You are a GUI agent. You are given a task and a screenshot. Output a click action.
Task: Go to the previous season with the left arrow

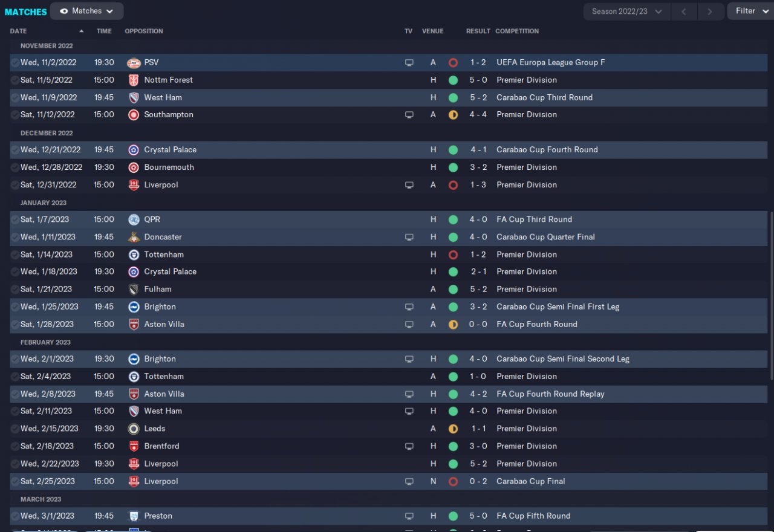click(683, 11)
